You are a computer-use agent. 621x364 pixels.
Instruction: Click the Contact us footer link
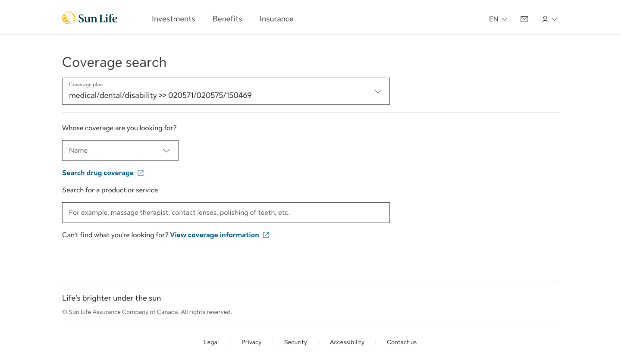[x=401, y=342]
